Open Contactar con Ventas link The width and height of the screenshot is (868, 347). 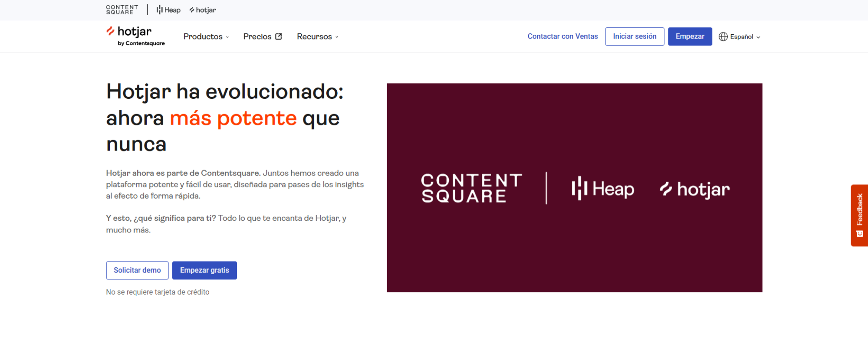(562, 36)
